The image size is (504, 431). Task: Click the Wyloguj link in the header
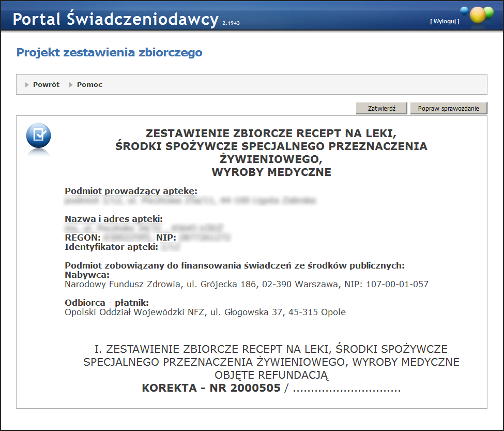pos(444,21)
